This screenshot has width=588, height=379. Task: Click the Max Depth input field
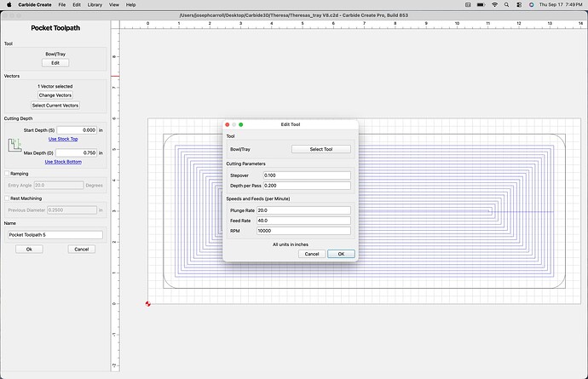point(76,153)
